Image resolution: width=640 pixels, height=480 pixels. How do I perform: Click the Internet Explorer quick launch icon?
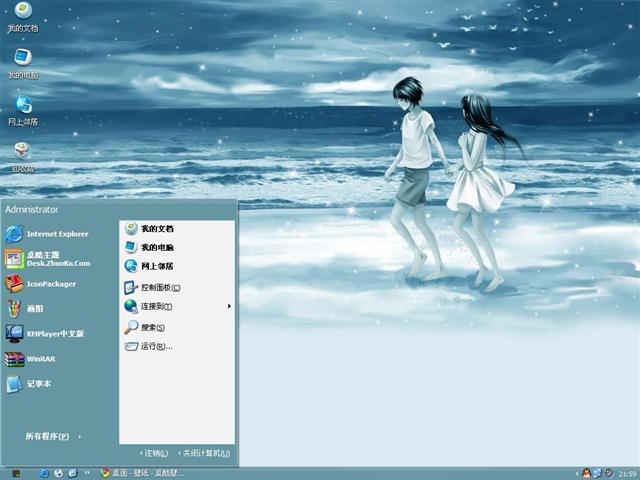73,473
